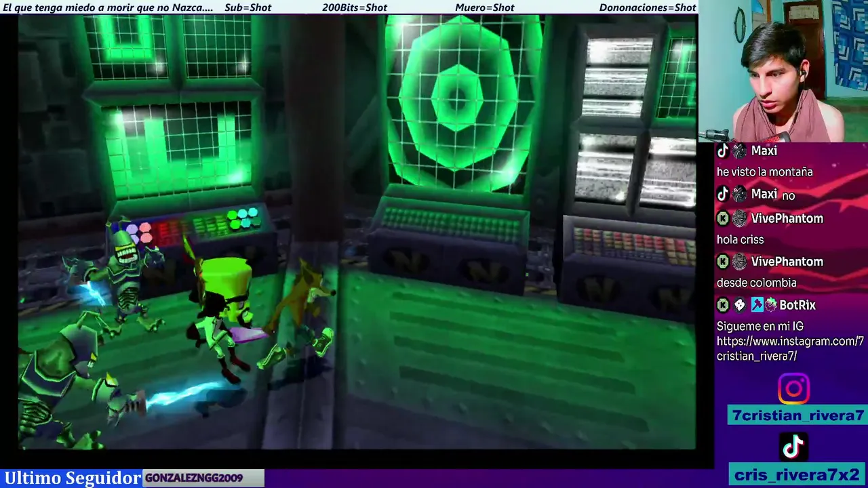
Task: Click the "desde colombia" chat message
Action: tap(756, 283)
